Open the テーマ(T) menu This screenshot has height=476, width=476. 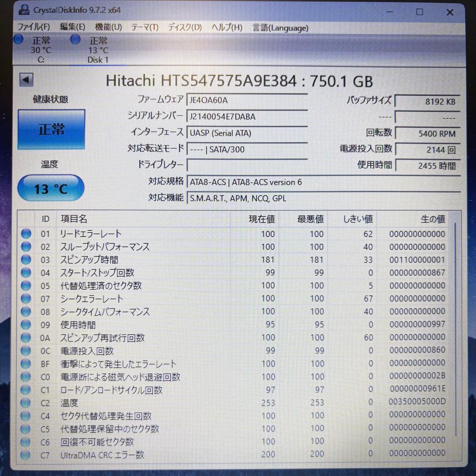tap(144, 27)
